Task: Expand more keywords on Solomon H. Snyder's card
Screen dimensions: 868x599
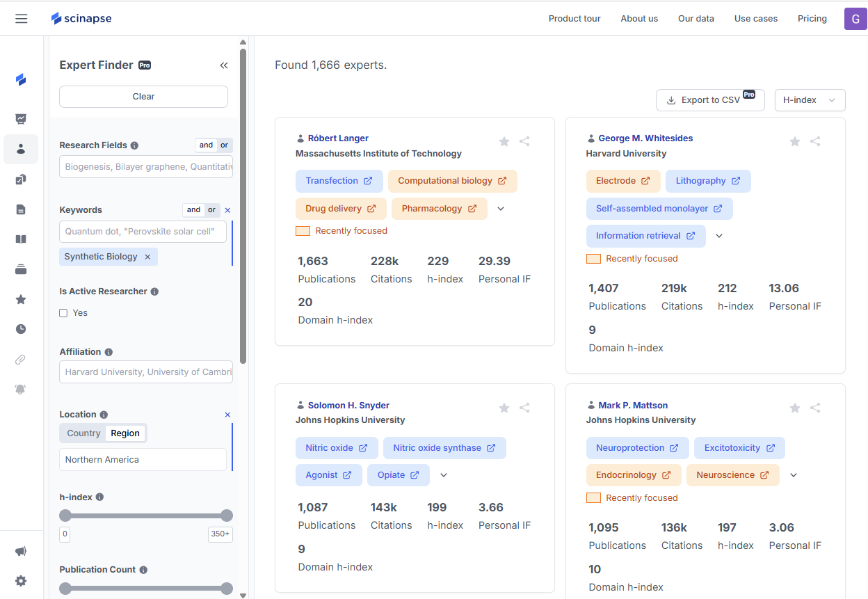Action: [443, 474]
